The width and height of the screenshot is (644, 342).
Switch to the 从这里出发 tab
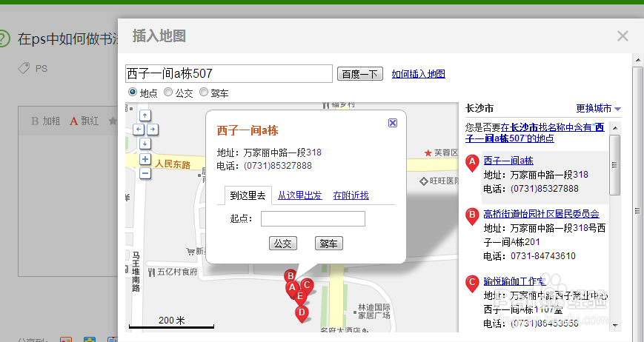300,195
